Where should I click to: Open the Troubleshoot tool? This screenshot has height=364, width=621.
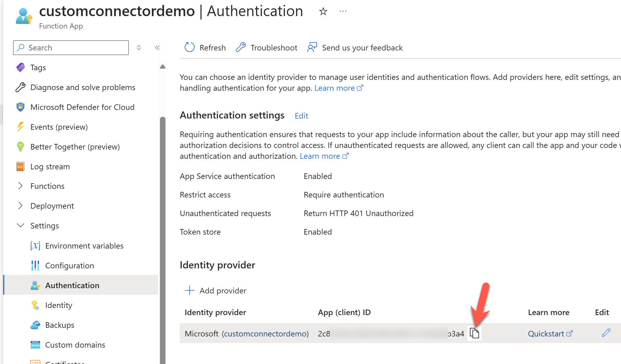pos(266,47)
